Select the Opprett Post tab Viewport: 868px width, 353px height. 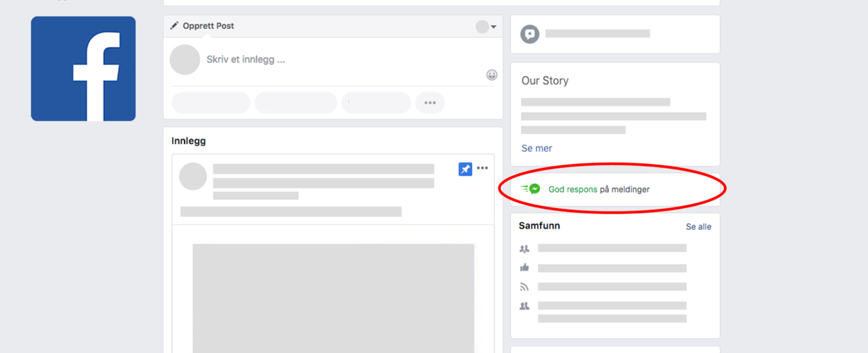[208, 26]
